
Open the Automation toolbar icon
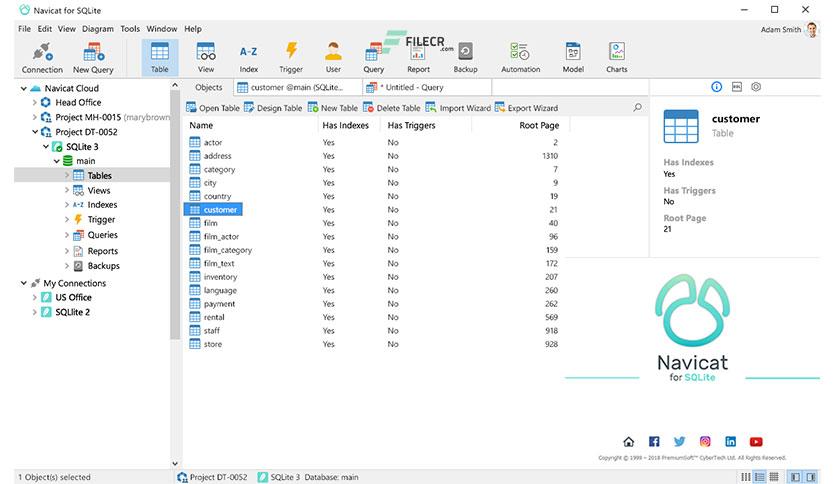tap(520, 58)
